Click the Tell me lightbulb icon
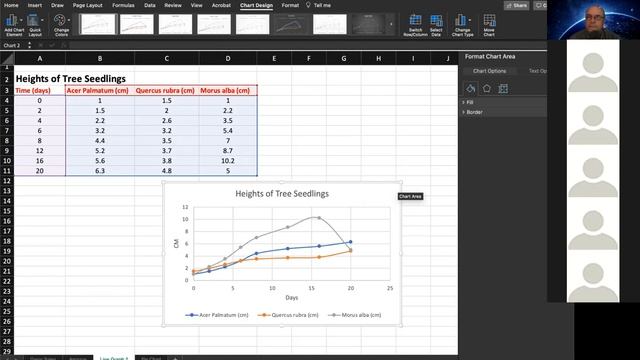The height and width of the screenshot is (360, 640). click(x=308, y=5)
